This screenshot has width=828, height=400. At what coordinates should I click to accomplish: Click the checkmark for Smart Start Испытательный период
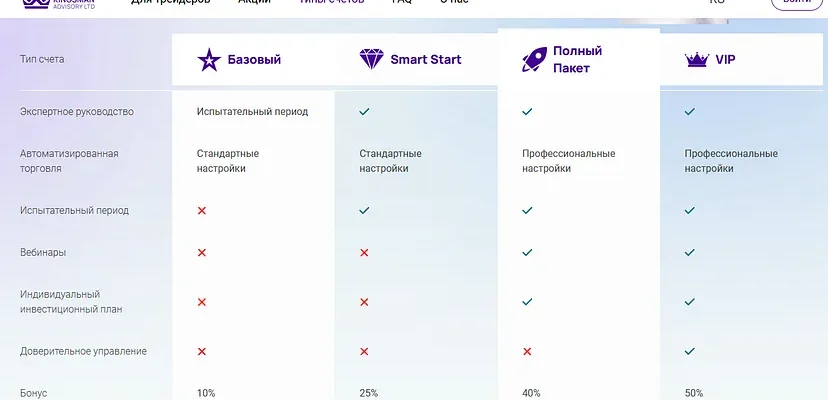click(364, 210)
